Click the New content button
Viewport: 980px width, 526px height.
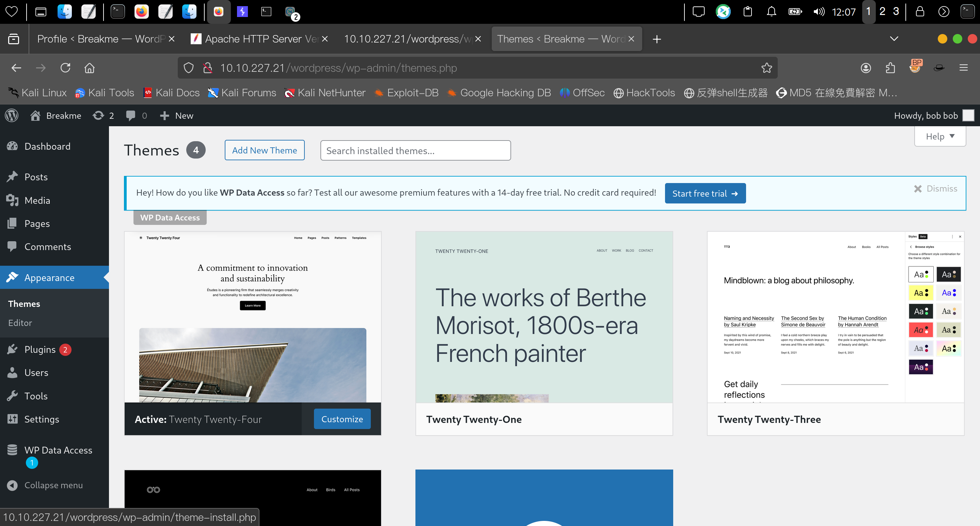pos(176,116)
